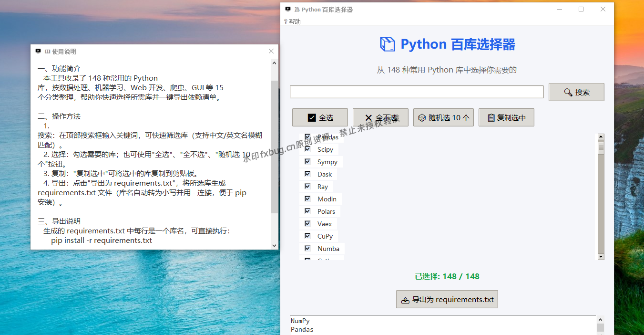Viewport: 644px width, 335px height.
Task: Uncheck the Scipy checkbox
Action: point(307,149)
